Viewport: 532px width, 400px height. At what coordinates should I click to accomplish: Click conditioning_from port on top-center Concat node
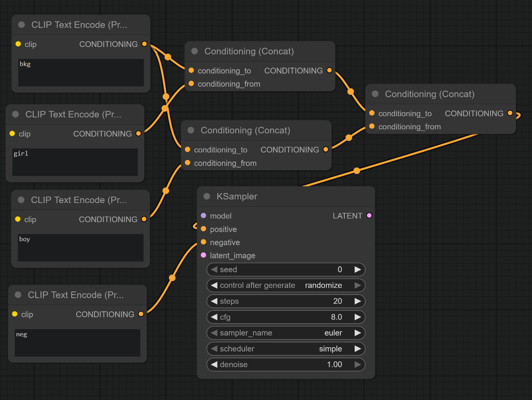pyautogui.click(x=191, y=83)
